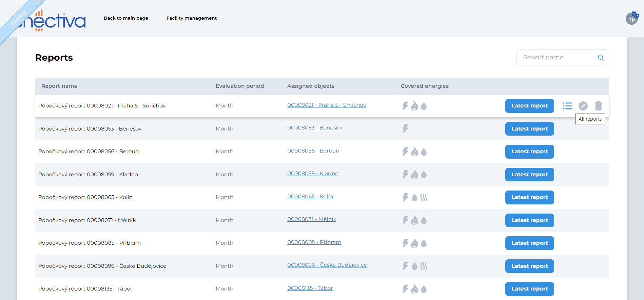
Task: Click the heat waves icon in Kolín row
Action: (424, 197)
